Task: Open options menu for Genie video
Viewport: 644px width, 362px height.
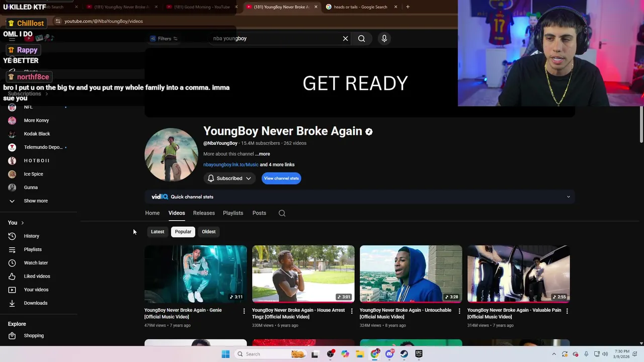Action: pos(244,311)
